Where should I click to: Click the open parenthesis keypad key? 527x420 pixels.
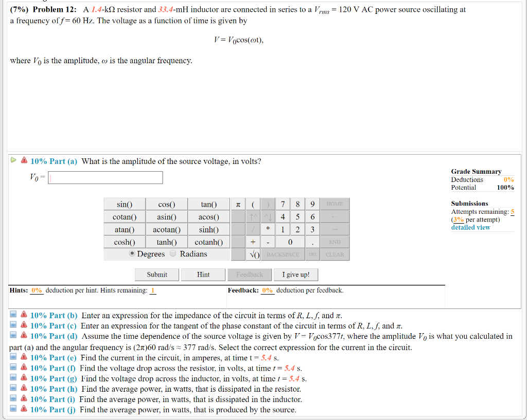coord(253,204)
